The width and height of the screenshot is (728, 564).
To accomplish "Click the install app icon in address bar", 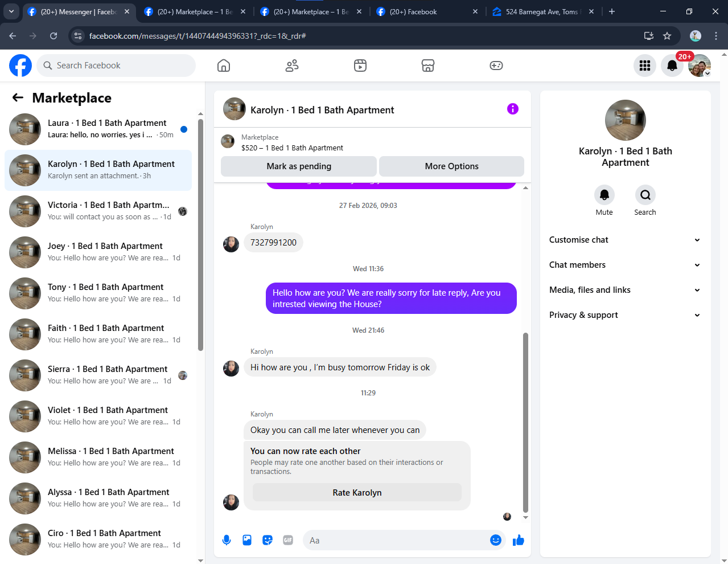I will pyautogui.click(x=648, y=36).
